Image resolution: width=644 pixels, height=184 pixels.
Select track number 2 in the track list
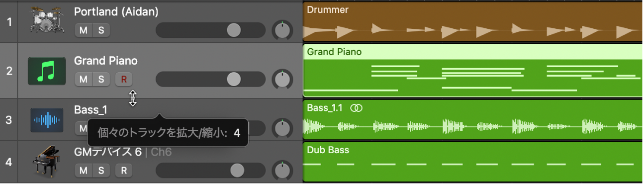[x=9, y=71]
